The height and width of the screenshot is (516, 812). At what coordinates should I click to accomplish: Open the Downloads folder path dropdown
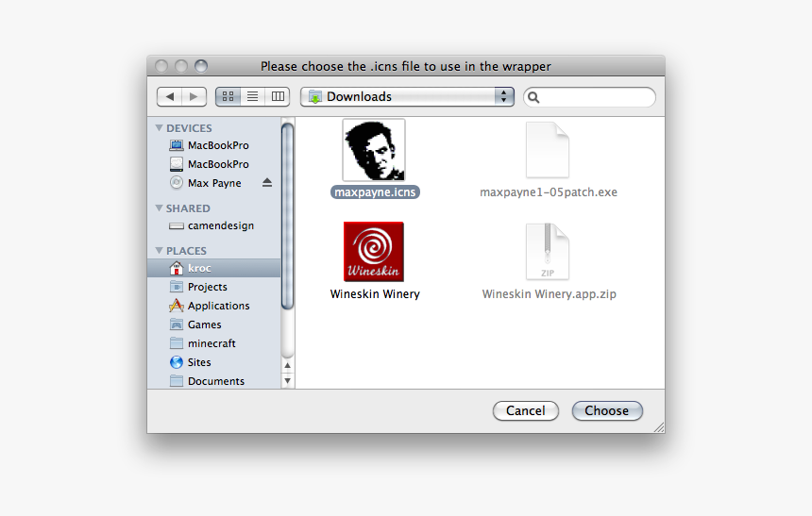click(x=407, y=97)
